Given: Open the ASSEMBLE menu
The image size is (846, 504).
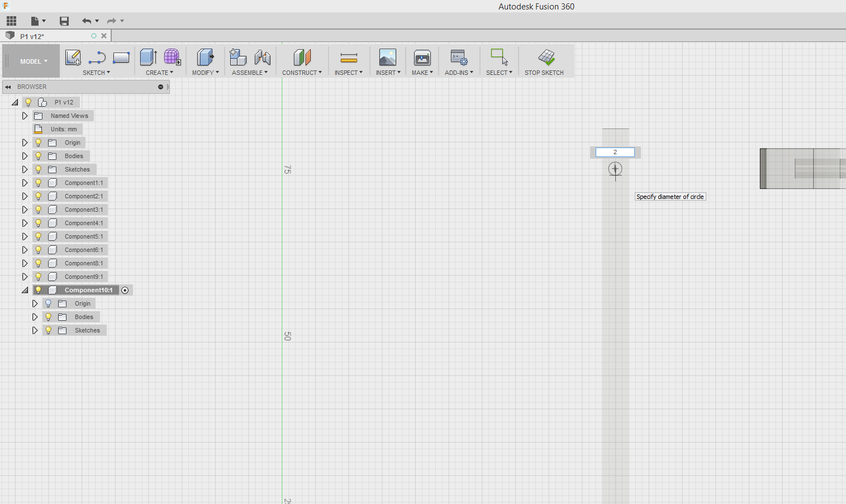Looking at the screenshot, I should coord(250,73).
